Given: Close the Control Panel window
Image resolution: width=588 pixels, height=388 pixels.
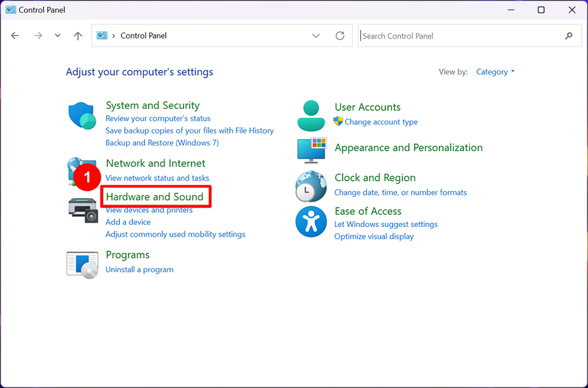Looking at the screenshot, I should 572,10.
